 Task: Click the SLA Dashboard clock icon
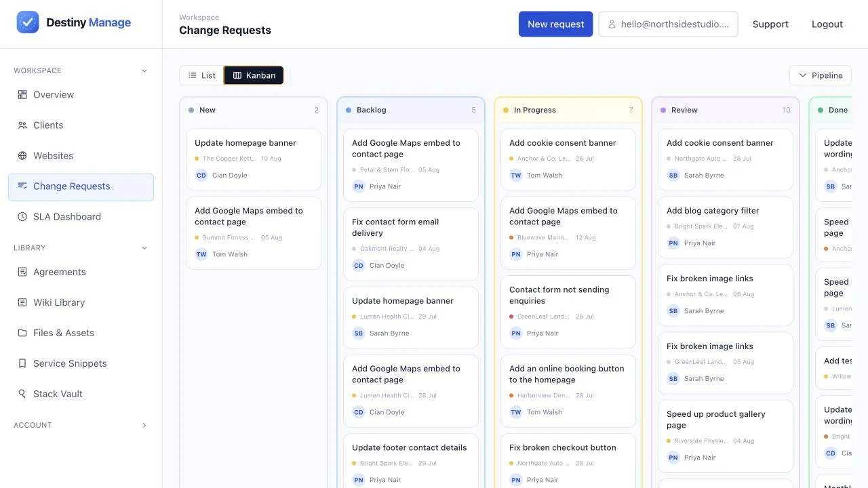click(x=22, y=217)
